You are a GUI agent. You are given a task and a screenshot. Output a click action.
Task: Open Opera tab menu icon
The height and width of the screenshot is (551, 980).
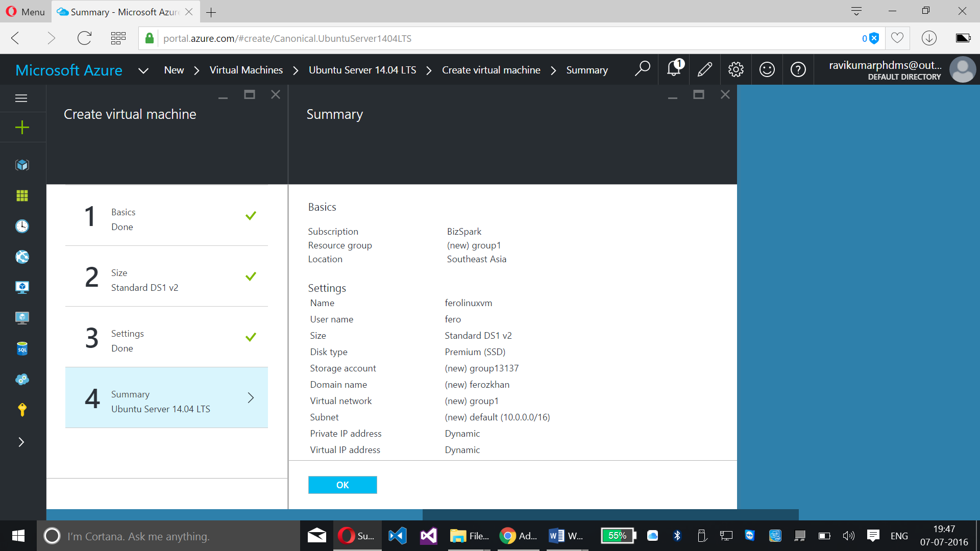[856, 11]
